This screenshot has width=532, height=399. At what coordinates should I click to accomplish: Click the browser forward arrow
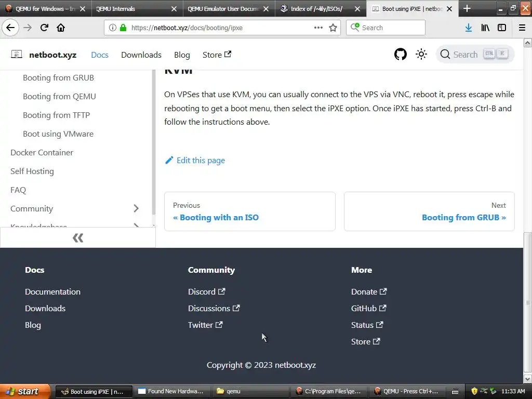click(28, 28)
